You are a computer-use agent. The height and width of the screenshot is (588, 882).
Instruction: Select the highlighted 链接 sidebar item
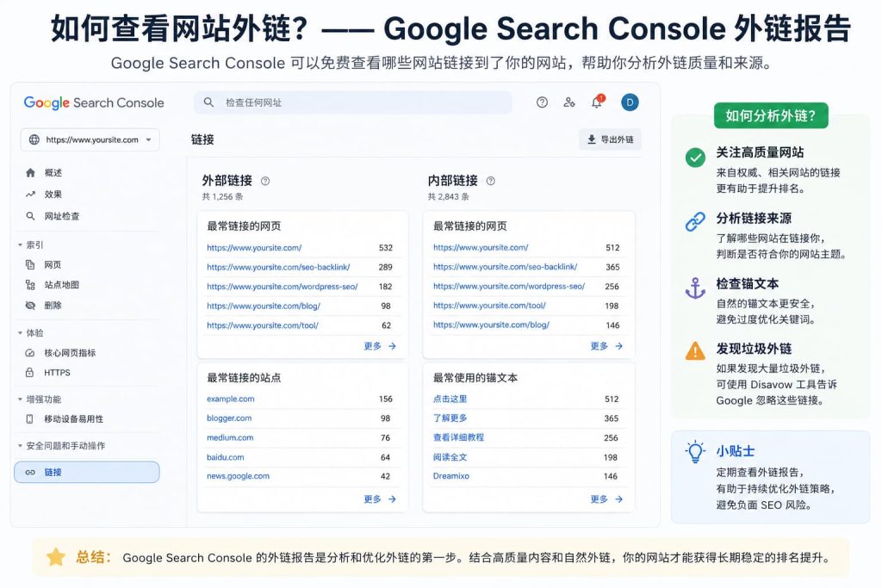click(x=87, y=472)
